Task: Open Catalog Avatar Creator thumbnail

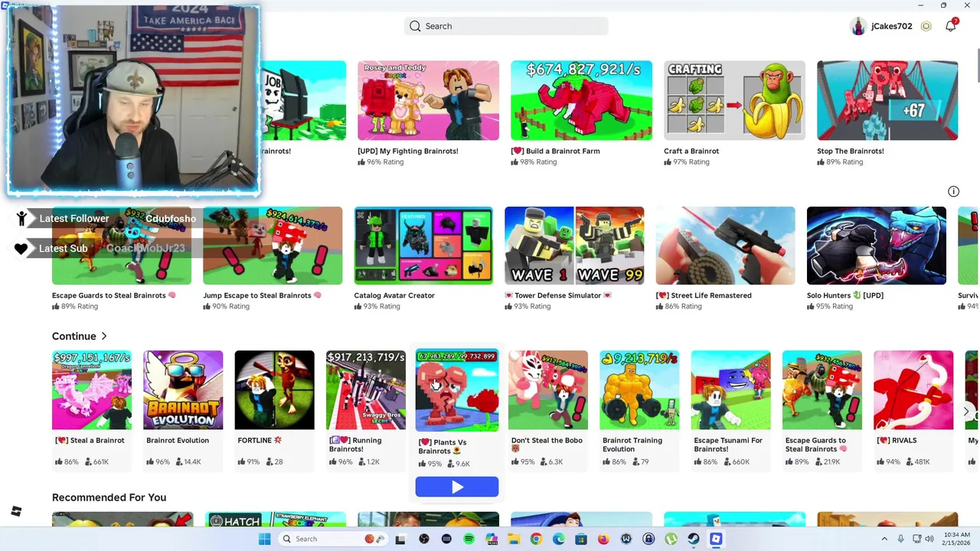Action: [423, 245]
